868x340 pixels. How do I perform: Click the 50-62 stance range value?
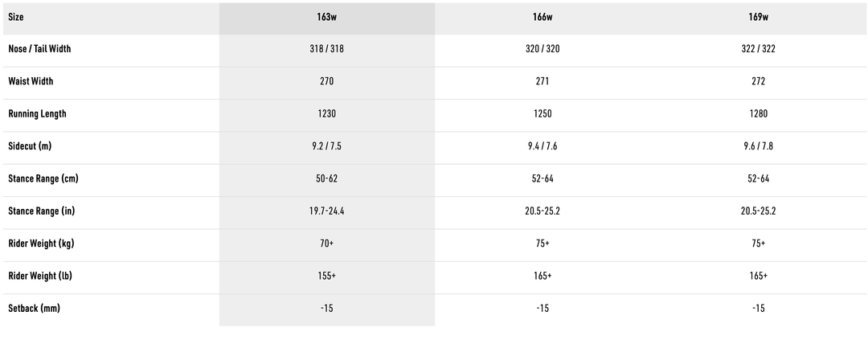click(x=326, y=178)
